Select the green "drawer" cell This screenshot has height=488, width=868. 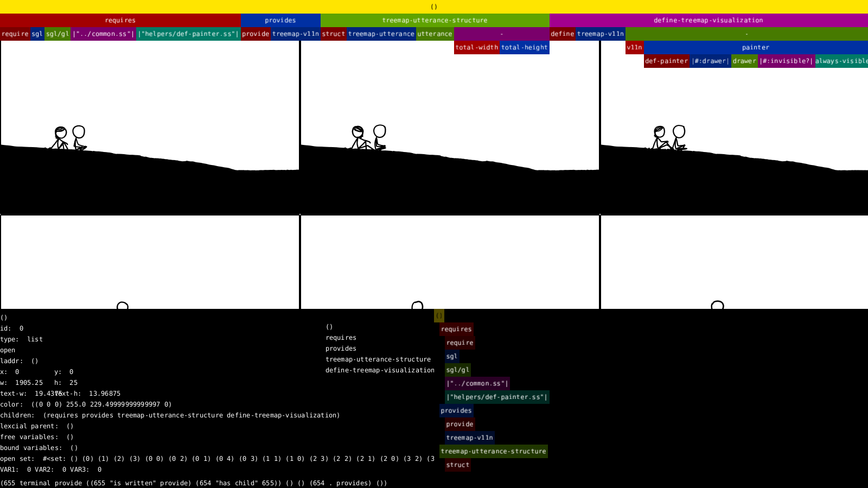(x=744, y=61)
